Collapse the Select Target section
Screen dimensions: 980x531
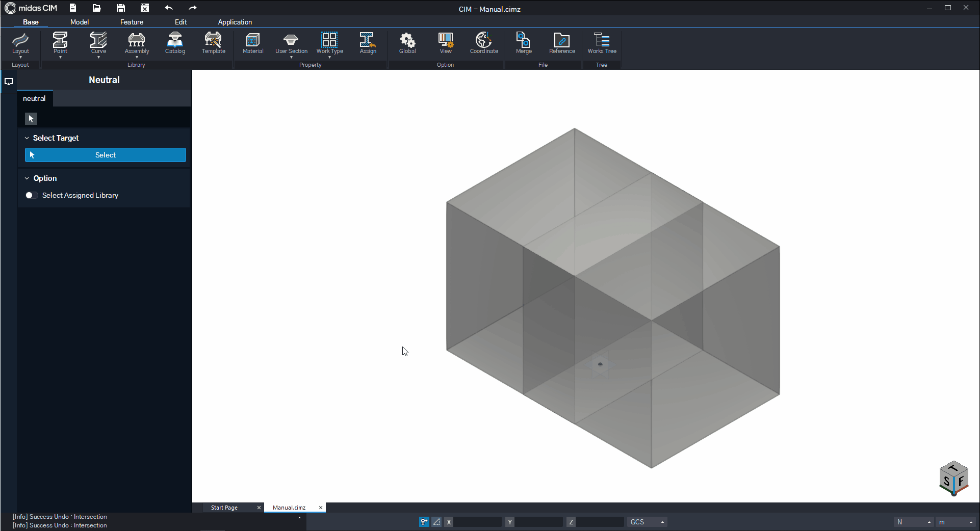[27, 138]
